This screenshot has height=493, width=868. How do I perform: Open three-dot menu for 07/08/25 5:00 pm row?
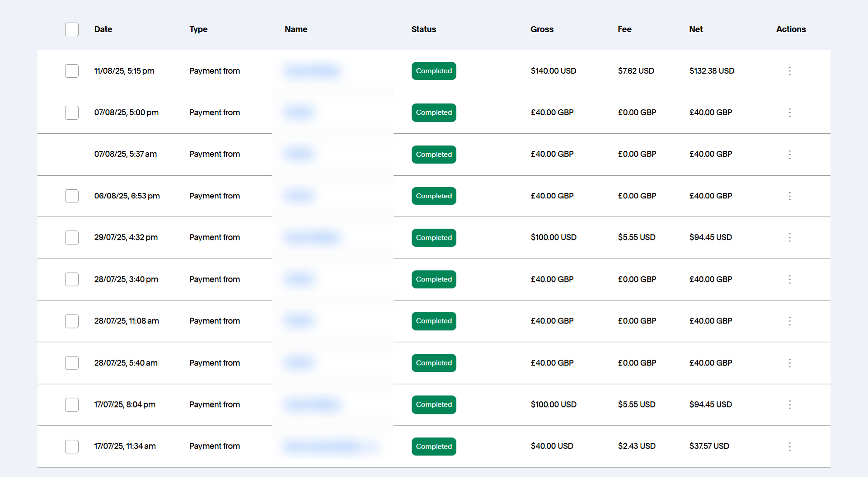coord(789,113)
